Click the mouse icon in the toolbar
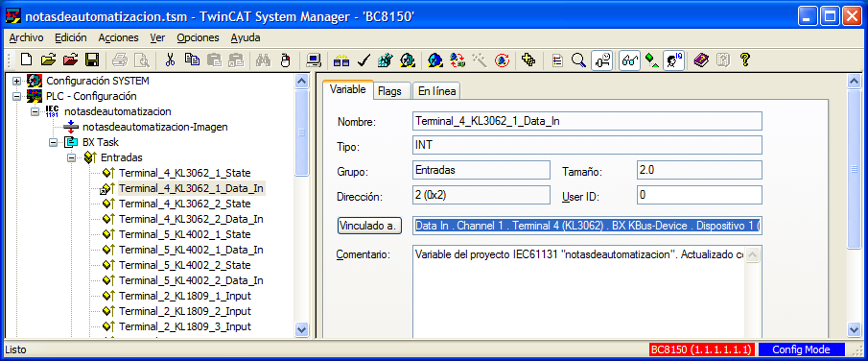The width and height of the screenshot is (868, 361). [285, 60]
